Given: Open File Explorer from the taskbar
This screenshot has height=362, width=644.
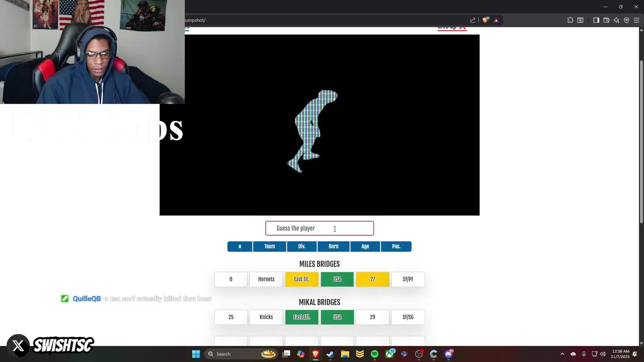Looking at the screenshot, I should pyautogui.click(x=345, y=354).
